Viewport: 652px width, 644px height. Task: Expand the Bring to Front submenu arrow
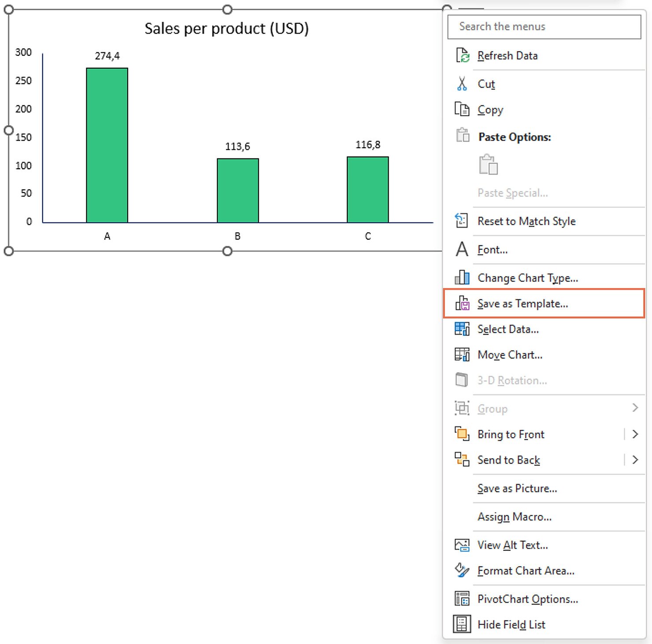635,434
